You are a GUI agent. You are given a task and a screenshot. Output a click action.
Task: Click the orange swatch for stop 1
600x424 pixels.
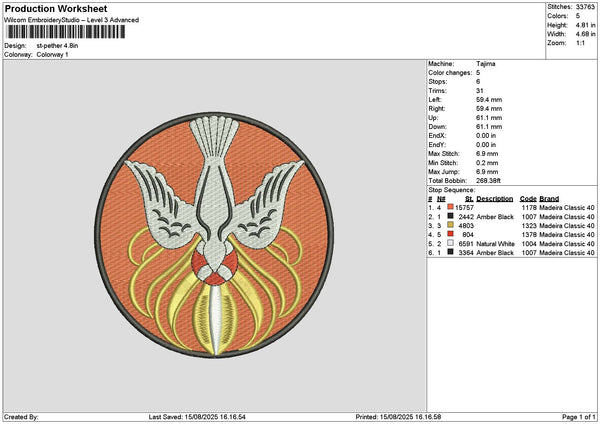tap(451, 207)
